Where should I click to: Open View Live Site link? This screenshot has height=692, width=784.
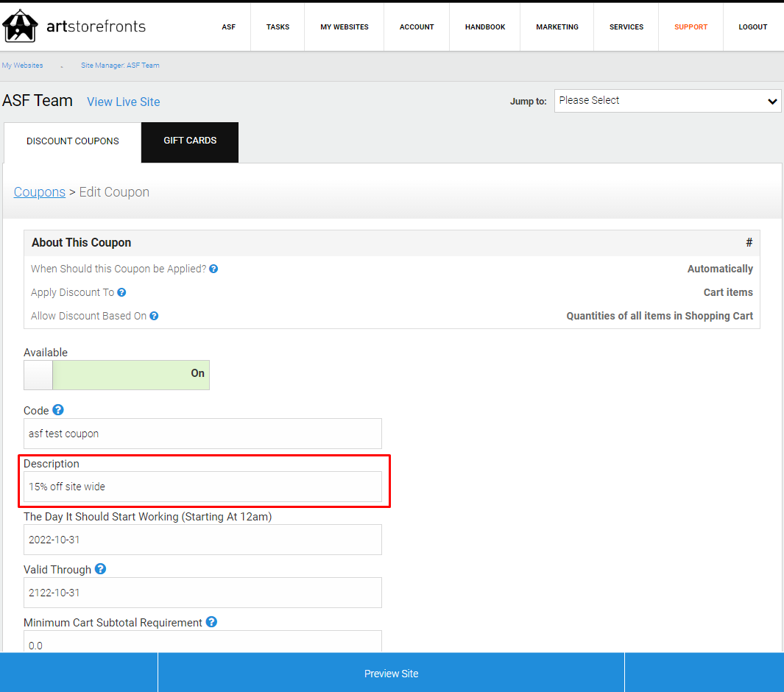pos(123,102)
